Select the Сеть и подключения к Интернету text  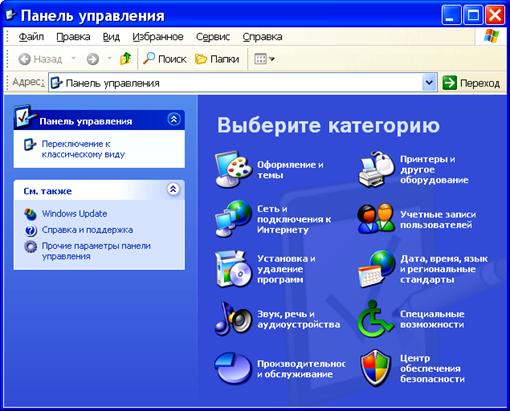pos(294,219)
